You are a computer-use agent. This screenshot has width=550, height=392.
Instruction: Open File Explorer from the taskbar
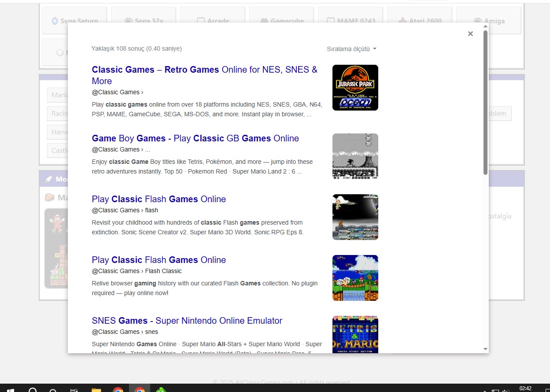96,389
